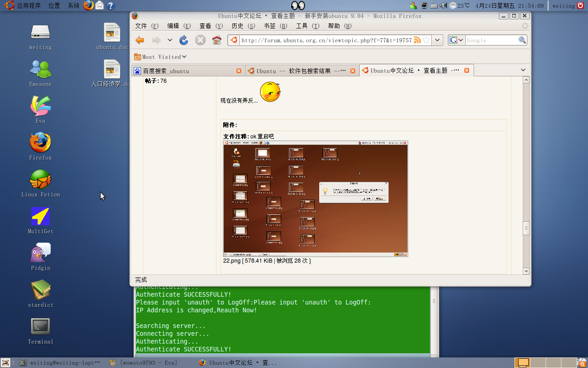Click Firefox forward arrow button
Screen dimensions: 588x368
156,40
